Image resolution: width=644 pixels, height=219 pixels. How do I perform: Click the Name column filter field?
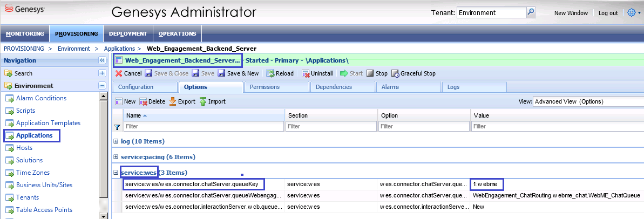click(204, 127)
